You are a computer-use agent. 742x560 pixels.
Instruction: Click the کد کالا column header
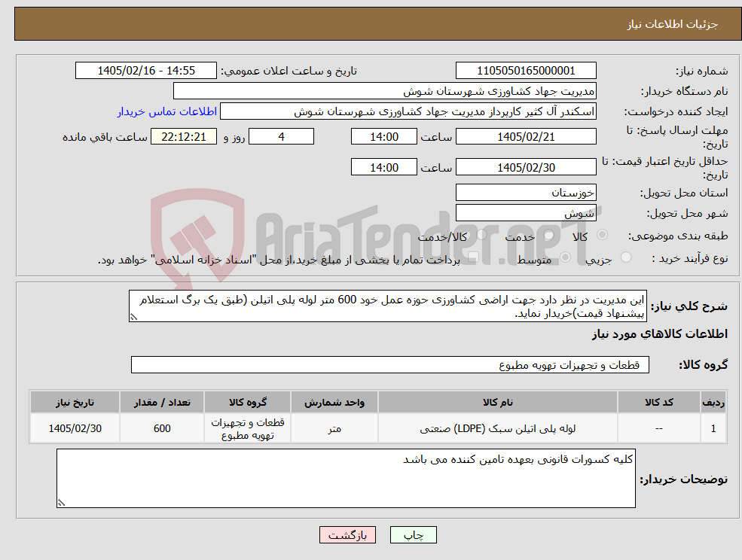coord(658,402)
